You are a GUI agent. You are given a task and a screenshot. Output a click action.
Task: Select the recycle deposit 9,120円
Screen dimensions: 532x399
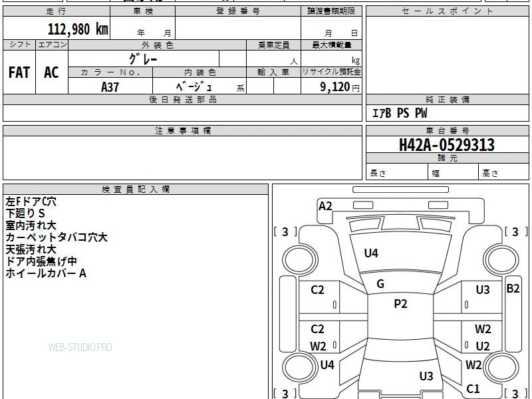pos(340,87)
